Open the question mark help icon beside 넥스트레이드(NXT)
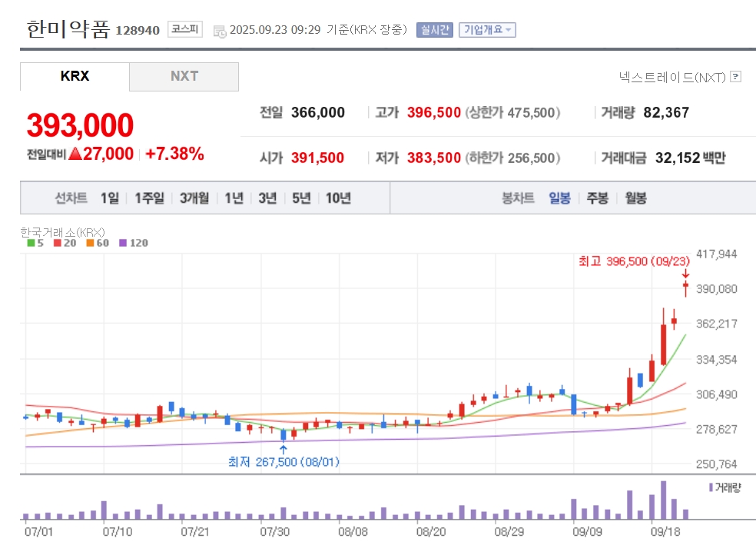 click(735, 77)
